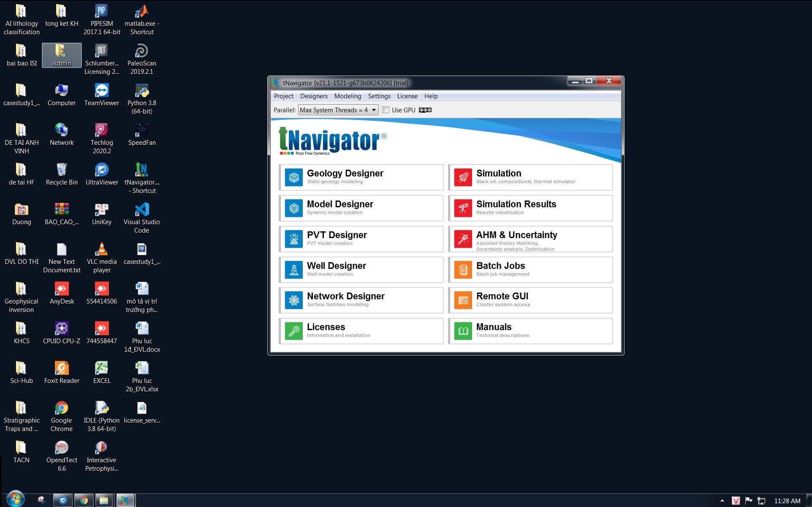Open Network Designer icon
Viewport: 812px width, 507px height.
tap(294, 300)
